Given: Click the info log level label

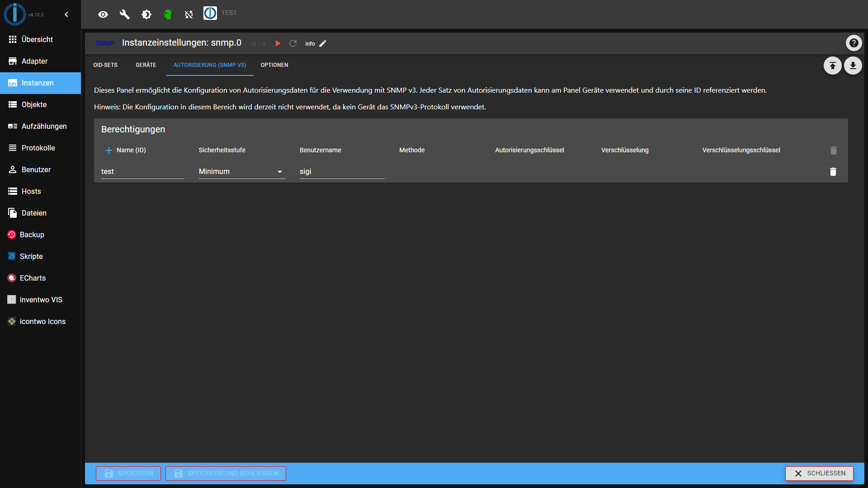Looking at the screenshot, I should coord(310,44).
